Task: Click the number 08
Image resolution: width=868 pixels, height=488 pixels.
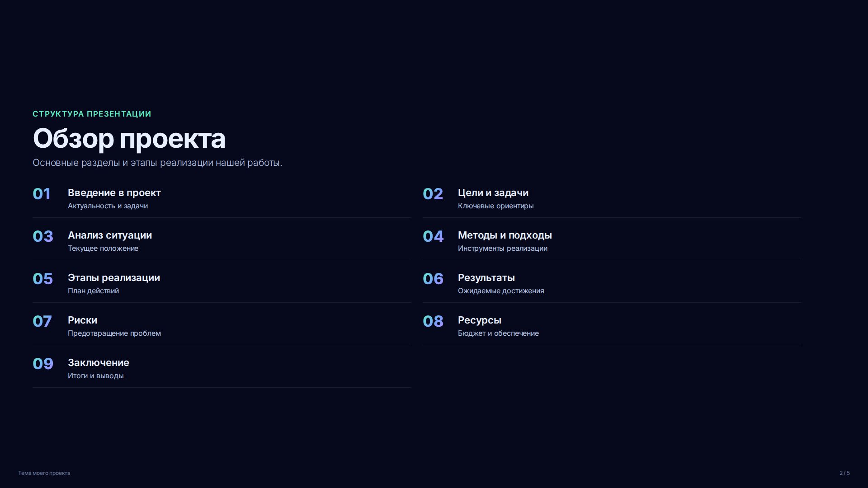Action: (433, 321)
